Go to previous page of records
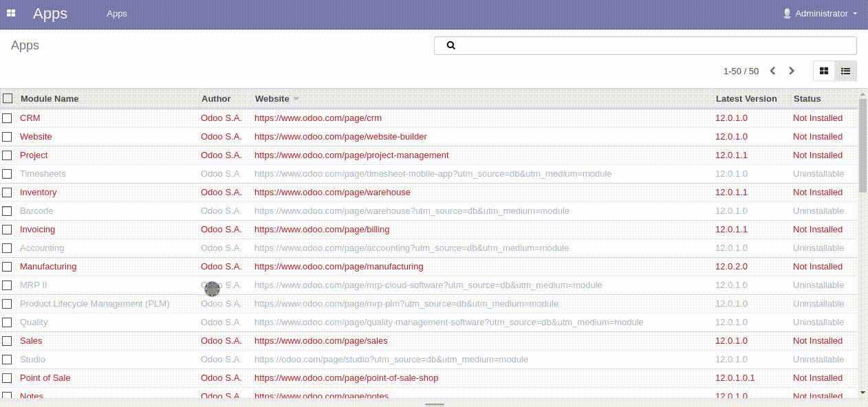The width and height of the screenshot is (868, 407). [772, 71]
